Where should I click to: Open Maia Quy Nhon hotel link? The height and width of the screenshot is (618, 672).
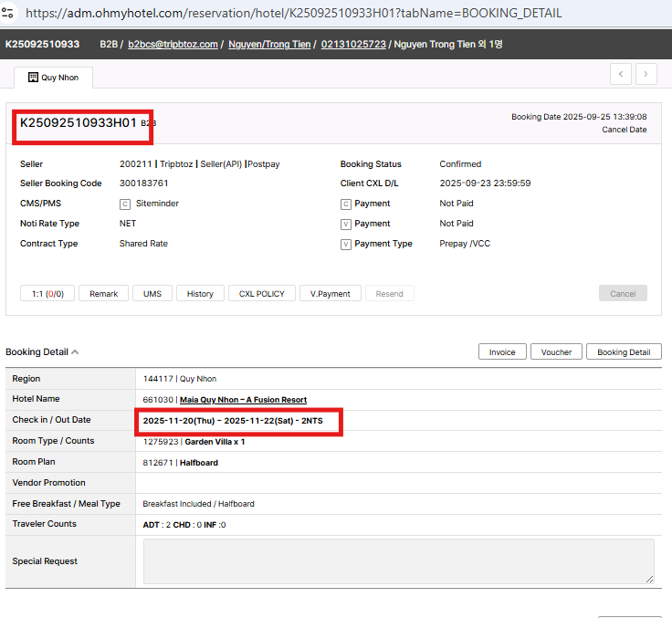[x=243, y=400]
